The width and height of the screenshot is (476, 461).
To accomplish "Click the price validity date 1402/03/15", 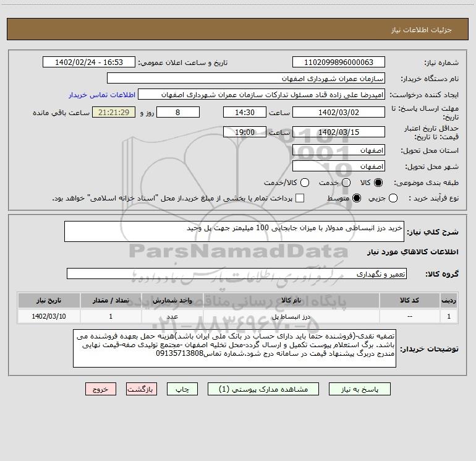I will pos(339,132).
